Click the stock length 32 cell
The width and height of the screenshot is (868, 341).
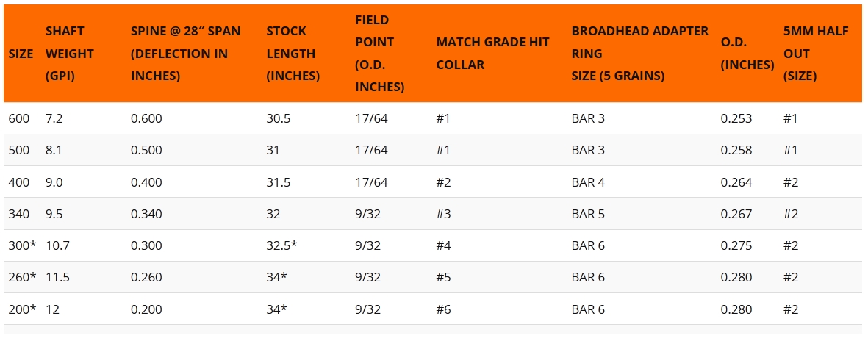point(273,214)
